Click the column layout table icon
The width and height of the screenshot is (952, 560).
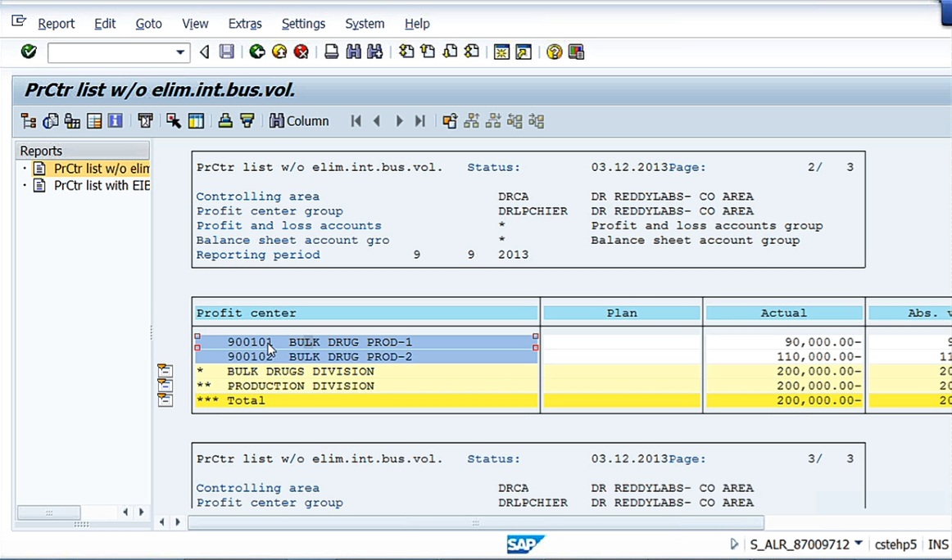click(x=196, y=121)
